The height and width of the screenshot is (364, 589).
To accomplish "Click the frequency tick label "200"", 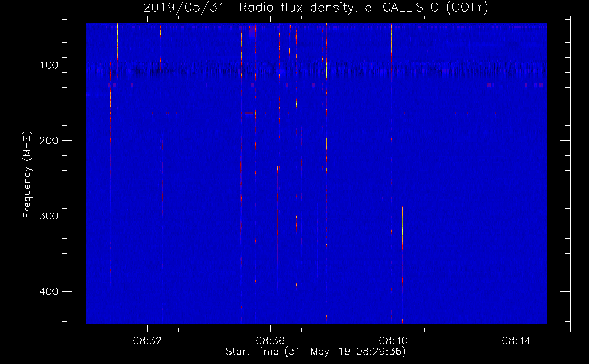I will tap(49, 141).
